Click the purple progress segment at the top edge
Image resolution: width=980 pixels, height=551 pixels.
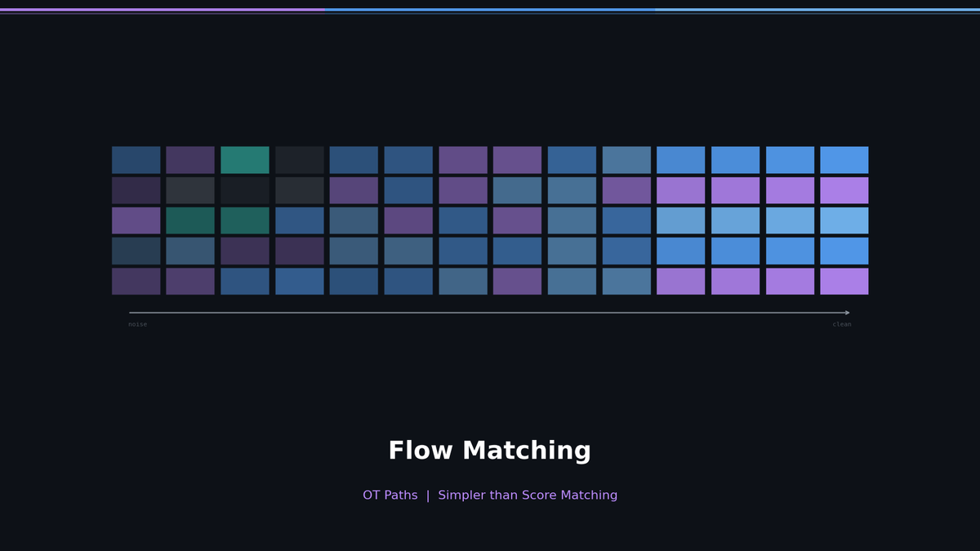pyautogui.click(x=163, y=7)
